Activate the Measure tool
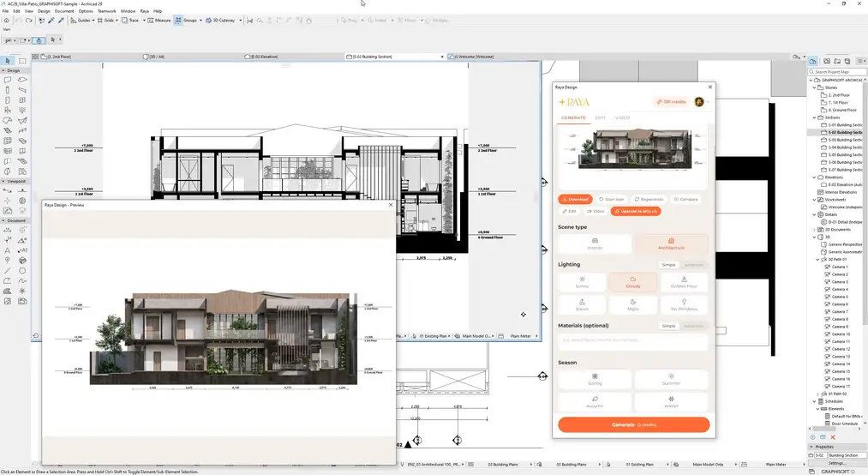 coord(159,21)
